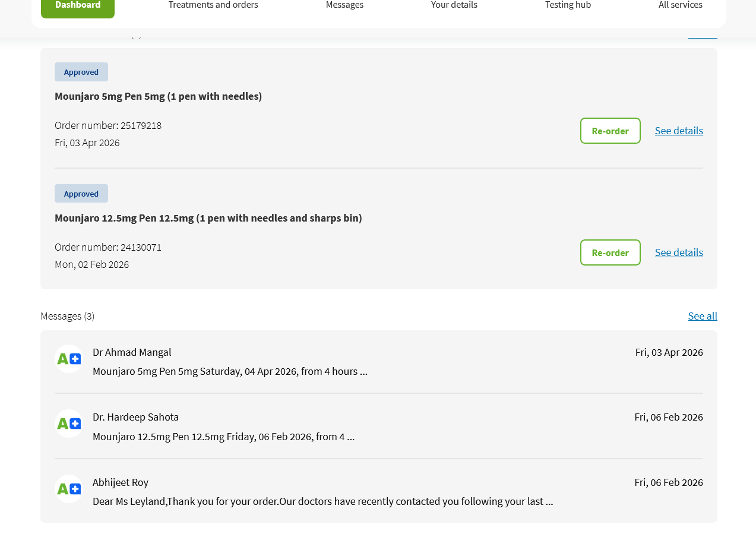Click Abhijeet Roy's avatar icon
The height and width of the screenshot is (537, 756).
tap(69, 489)
